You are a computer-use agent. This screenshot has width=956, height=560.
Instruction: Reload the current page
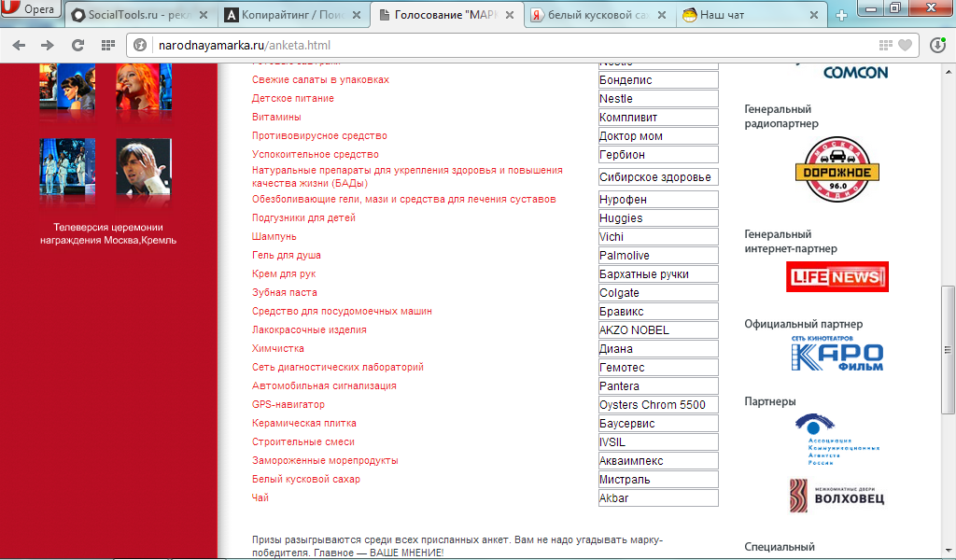pos(77,45)
